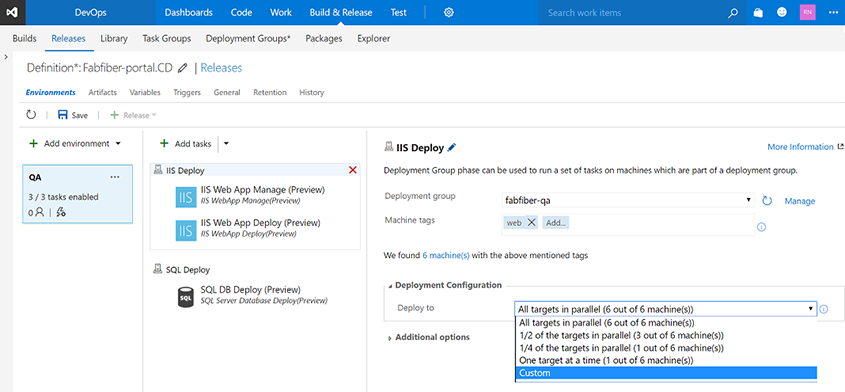
Task: Click the Machine tags info icon
Action: (761, 227)
